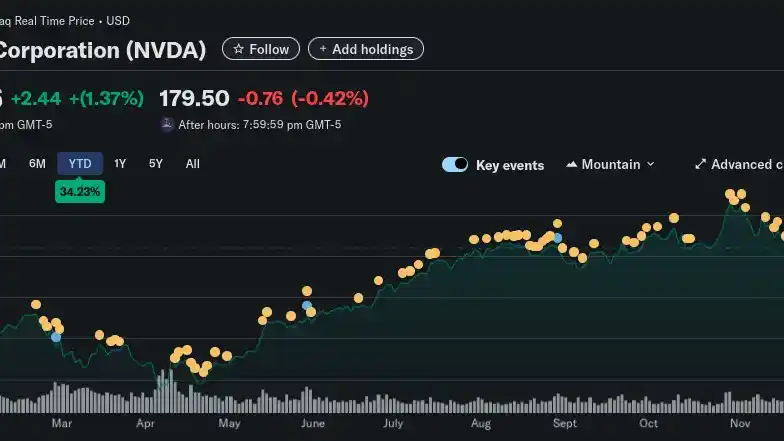The width and height of the screenshot is (784, 441).
Task: Click the tallest volume bar in early April
Action: [x=163, y=391]
